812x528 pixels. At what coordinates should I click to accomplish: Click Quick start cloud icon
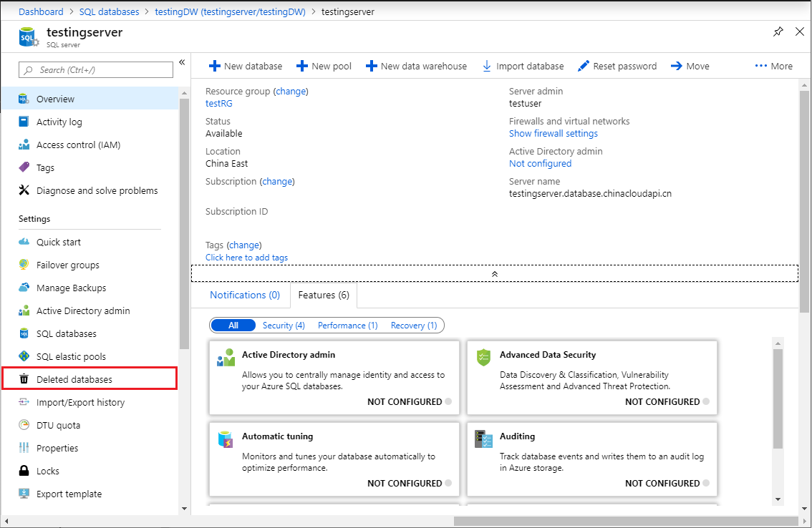coord(24,242)
